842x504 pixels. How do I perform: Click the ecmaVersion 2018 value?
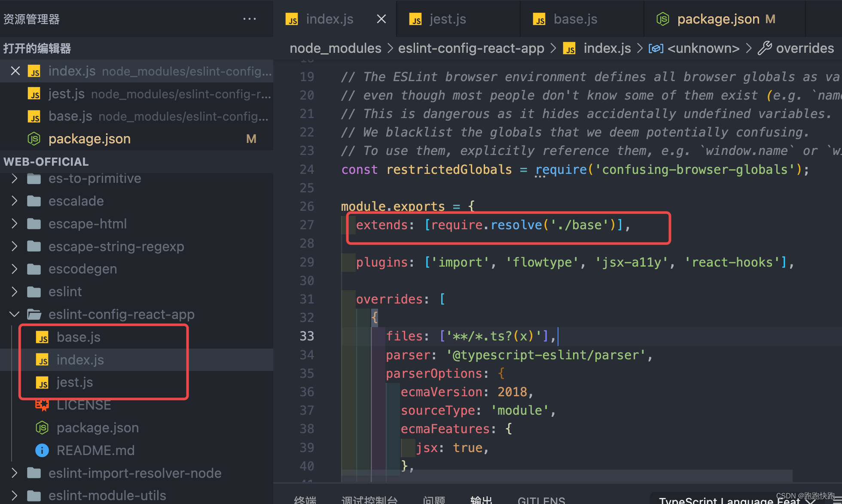[x=512, y=392]
